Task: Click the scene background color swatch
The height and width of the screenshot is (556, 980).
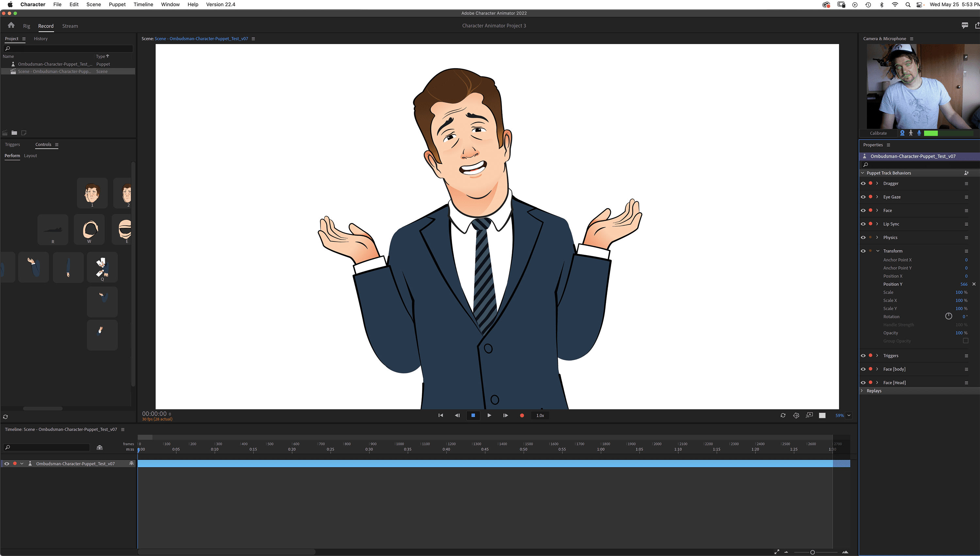Action: point(822,415)
